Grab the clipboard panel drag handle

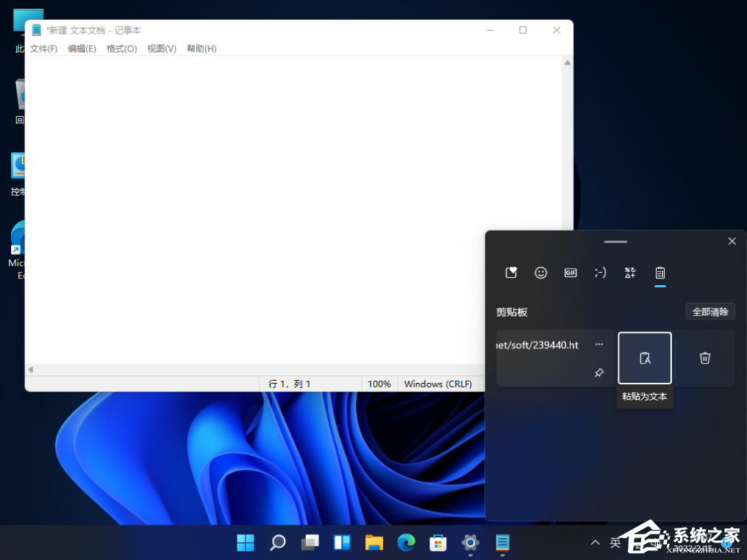click(615, 242)
